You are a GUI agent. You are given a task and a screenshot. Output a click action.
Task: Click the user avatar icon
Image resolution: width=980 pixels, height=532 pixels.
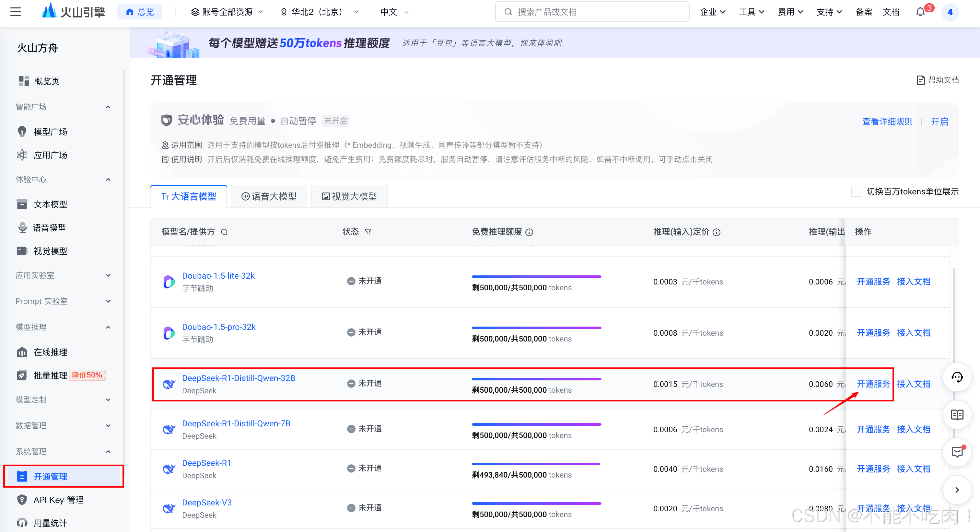tap(950, 12)
